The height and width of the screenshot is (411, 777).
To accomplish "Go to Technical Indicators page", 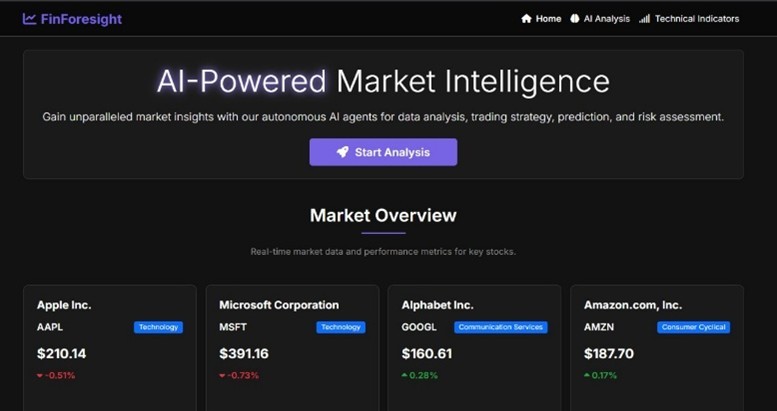I will (x=689, y=19).
